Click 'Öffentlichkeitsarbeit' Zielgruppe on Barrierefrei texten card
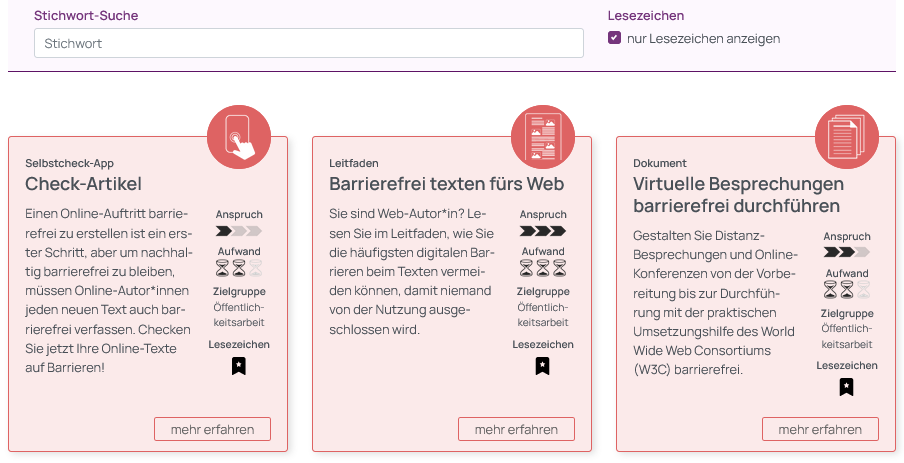 pos(543,315)
